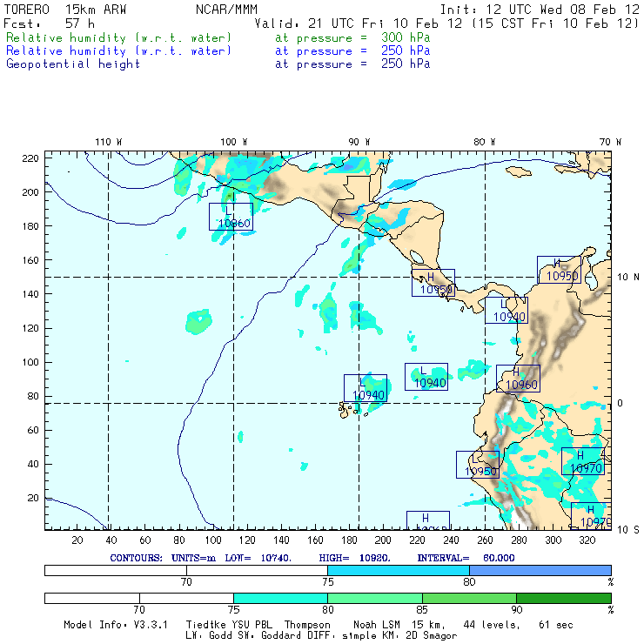This screenshot has width=644, height=644.
Task: Click the 'H 10950' label over Costa Rica
Action: coord(433,283)
